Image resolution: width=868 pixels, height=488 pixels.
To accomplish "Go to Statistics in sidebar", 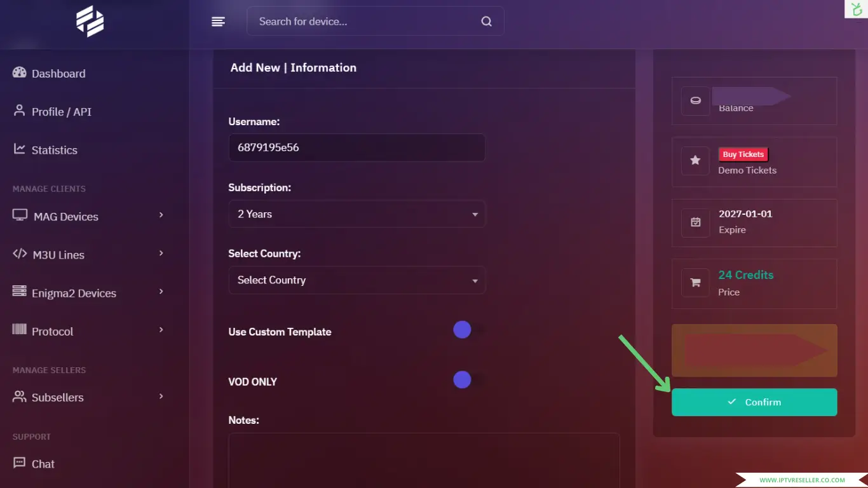I will (54, 150).
